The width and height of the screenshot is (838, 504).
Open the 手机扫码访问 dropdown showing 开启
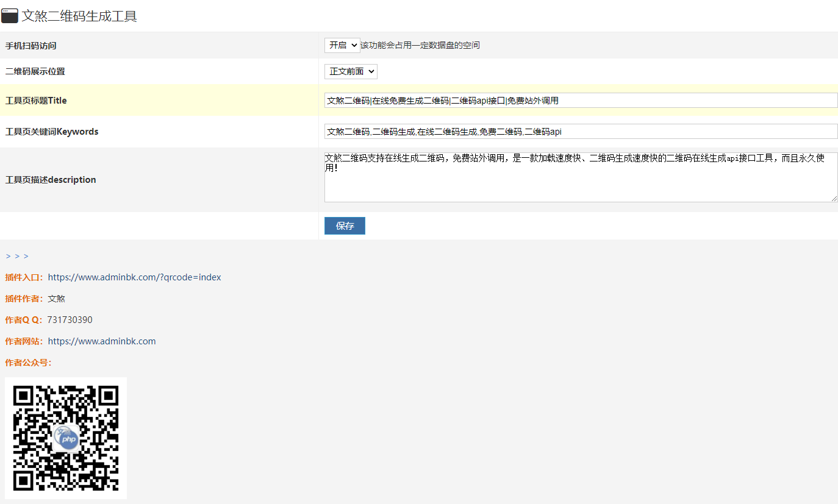point(342,45)
